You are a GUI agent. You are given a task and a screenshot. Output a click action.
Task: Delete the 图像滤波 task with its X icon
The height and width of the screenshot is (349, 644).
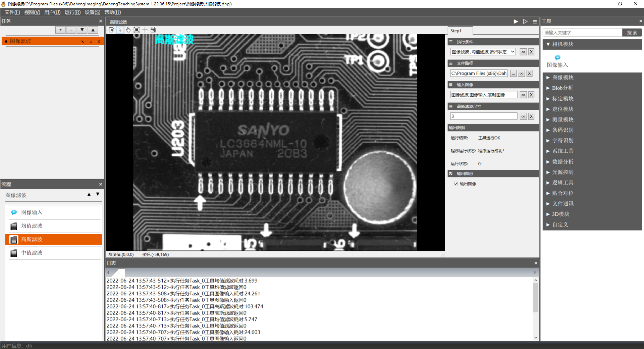coord(99,42)
